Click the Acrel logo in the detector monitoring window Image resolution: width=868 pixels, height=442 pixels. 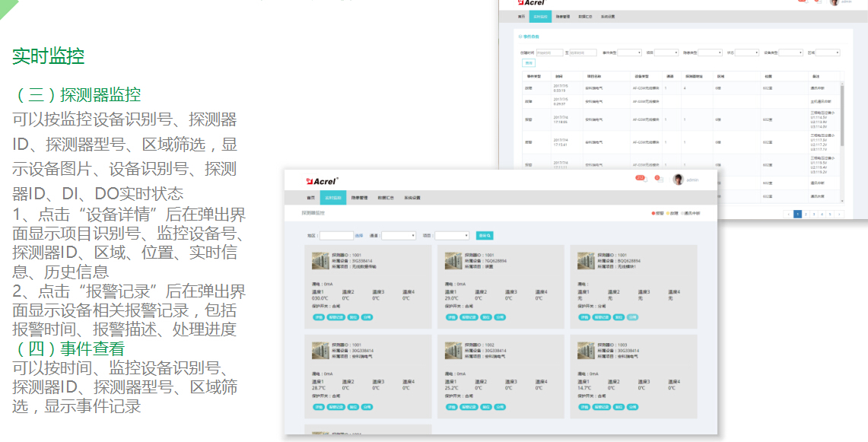[x=322, y=180]
